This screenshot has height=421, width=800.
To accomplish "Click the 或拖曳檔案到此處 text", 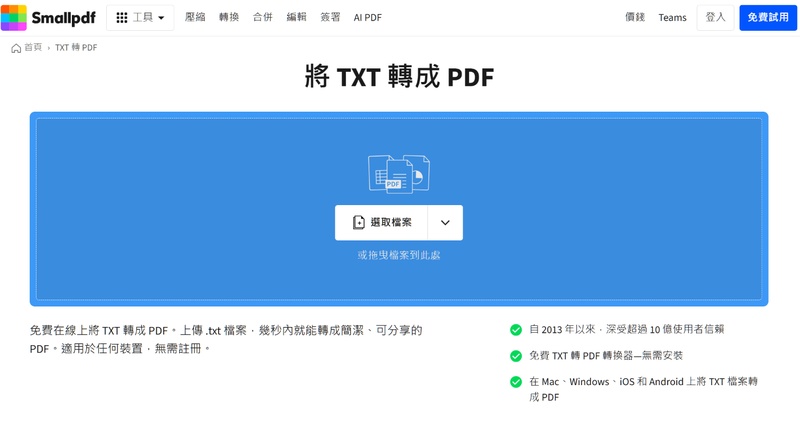I will (399, 255).
